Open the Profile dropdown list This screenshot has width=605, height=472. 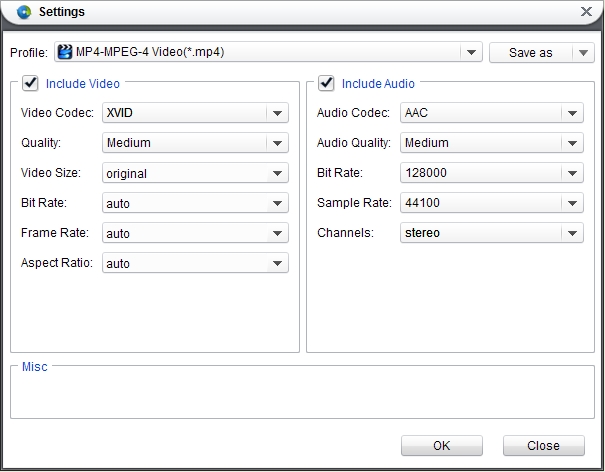[x=471, y=52]
